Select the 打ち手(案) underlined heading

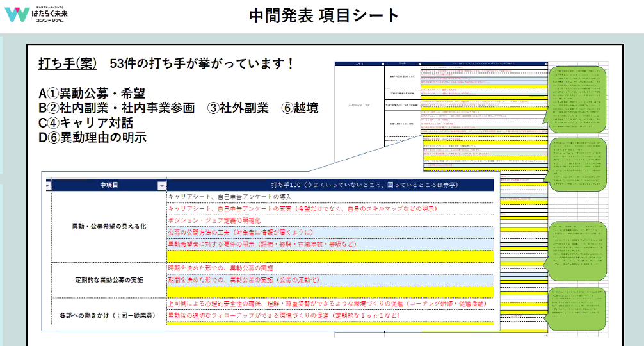(68, 63)
